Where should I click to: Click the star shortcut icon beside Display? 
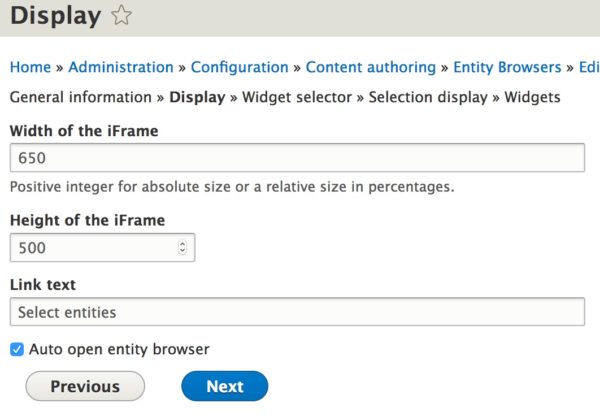tap(121, 15)
